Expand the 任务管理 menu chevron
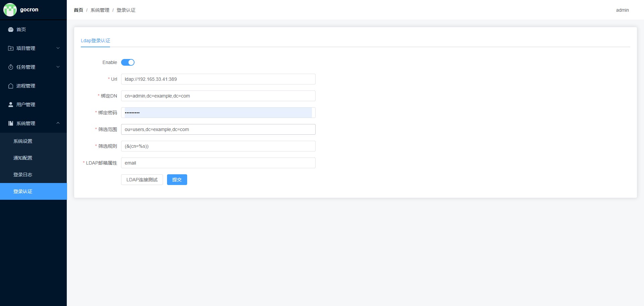Image resolution: width=644 pixels, height=306 pixels. pyautogui.click(x=58, y=67)
